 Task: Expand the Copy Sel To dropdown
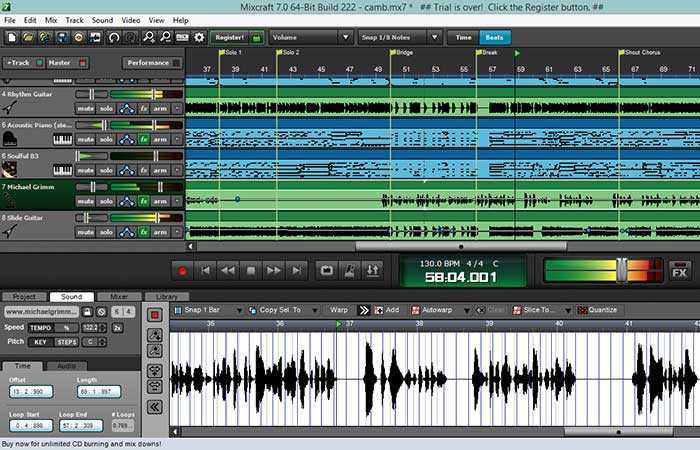click(x=315, y=310)
